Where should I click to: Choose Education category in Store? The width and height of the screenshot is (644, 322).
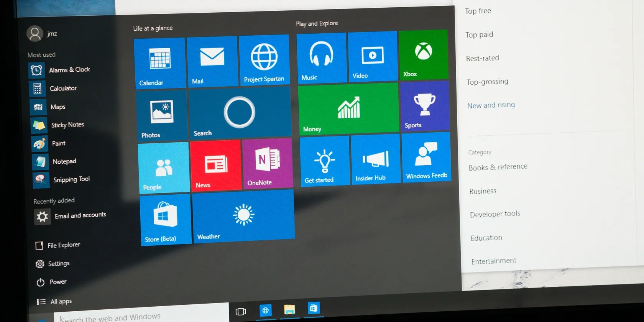pyautogui.click(x=486, y=238)
